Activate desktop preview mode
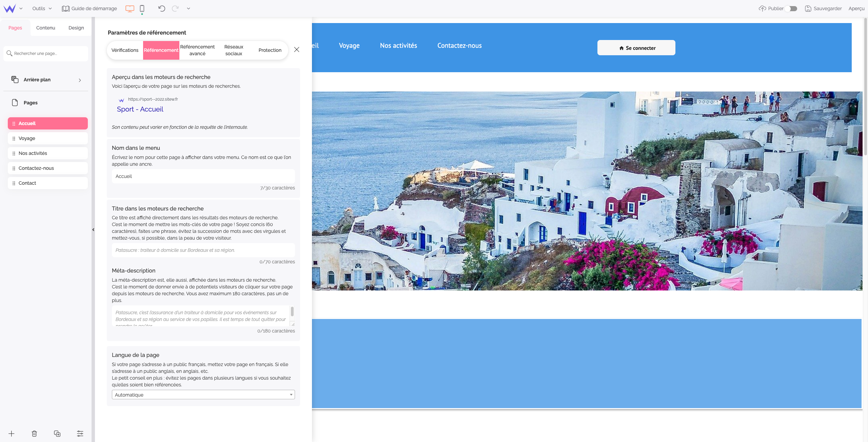This screenshot has width=868, height=442. click(129, 8)
